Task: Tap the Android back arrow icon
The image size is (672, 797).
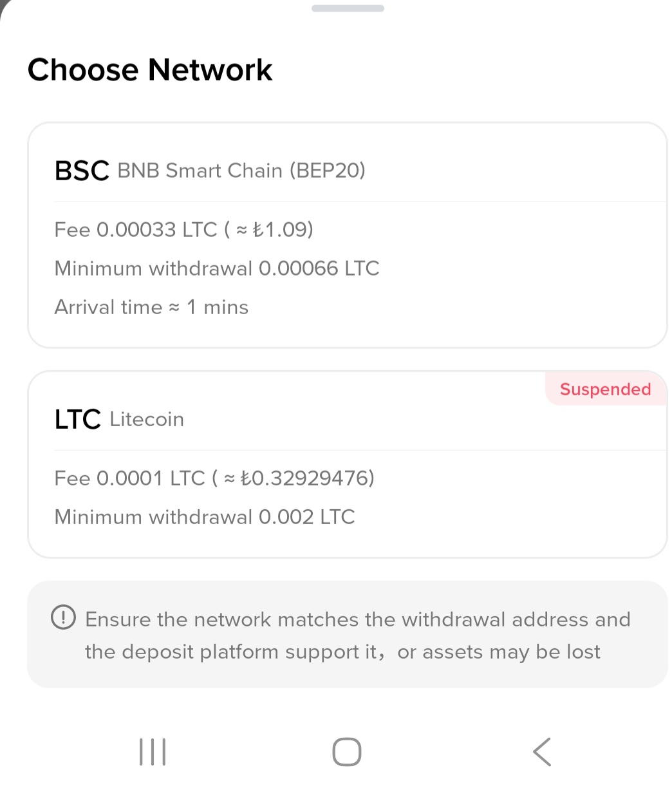Action: coord(542,751)
